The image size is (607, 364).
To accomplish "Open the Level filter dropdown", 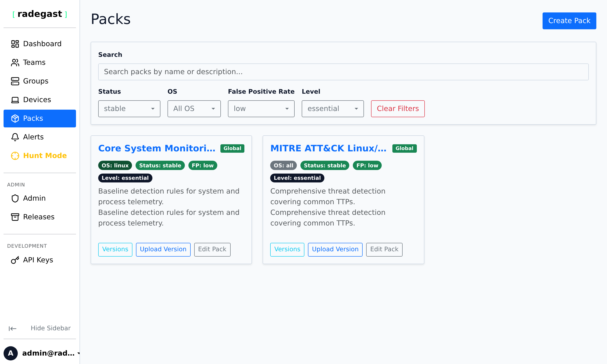I will (333, 109).
